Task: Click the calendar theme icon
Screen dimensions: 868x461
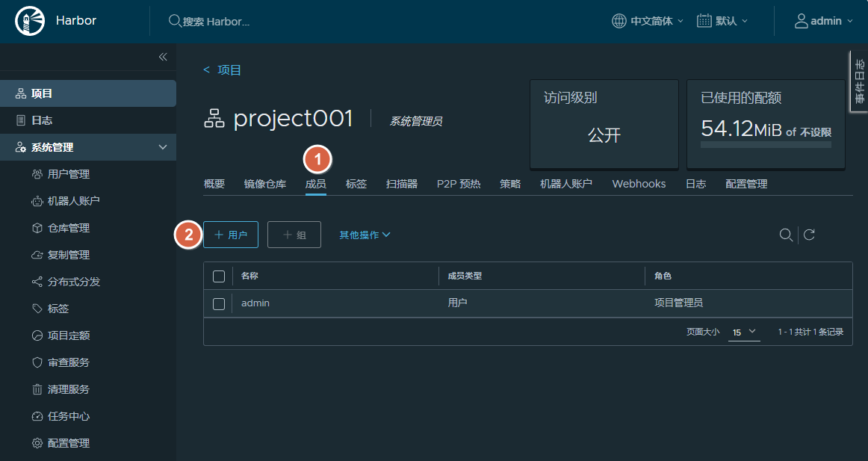Action: tap(704, 21)
